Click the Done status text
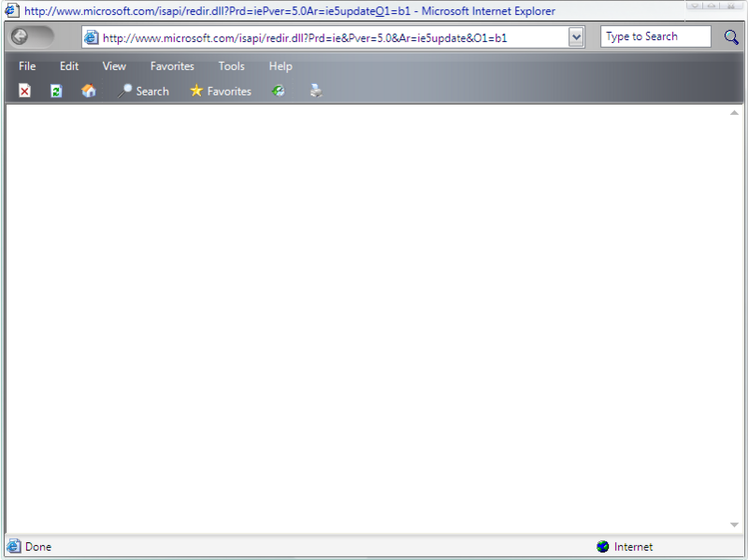The width and height of the screenshot is (748, 560). tap(38, 547)
